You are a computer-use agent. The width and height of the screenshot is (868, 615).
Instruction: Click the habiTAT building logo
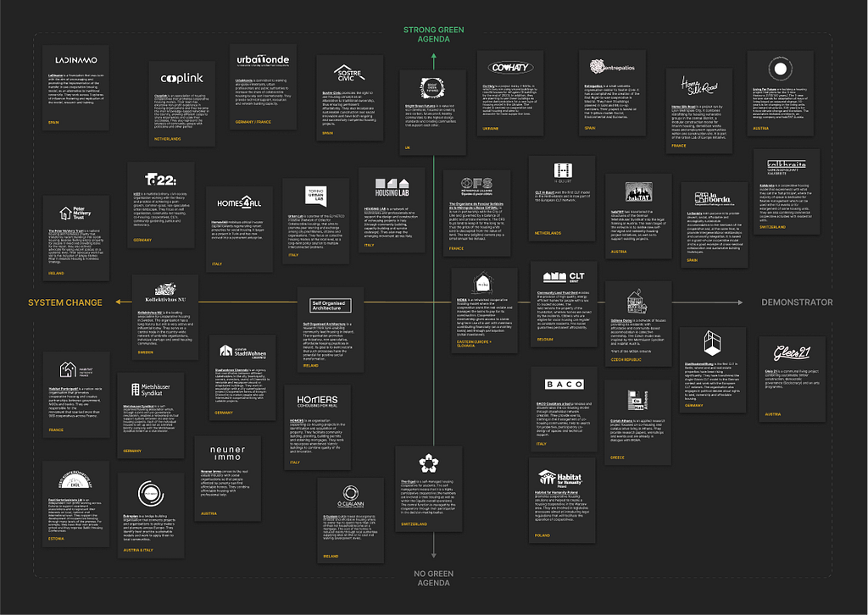coord(638,191)
